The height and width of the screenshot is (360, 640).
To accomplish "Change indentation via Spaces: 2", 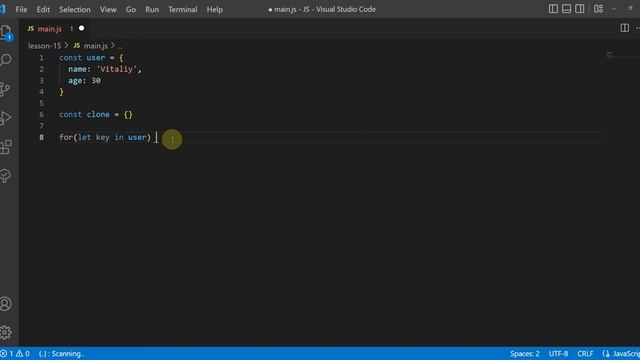I will [x=524, y=353].
